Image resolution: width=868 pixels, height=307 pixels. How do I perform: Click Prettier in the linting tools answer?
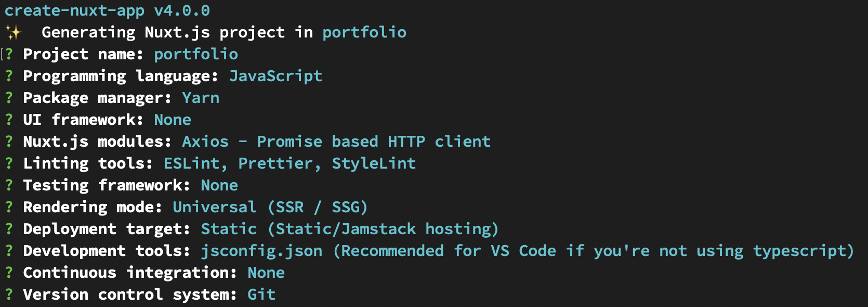[275, 163]
